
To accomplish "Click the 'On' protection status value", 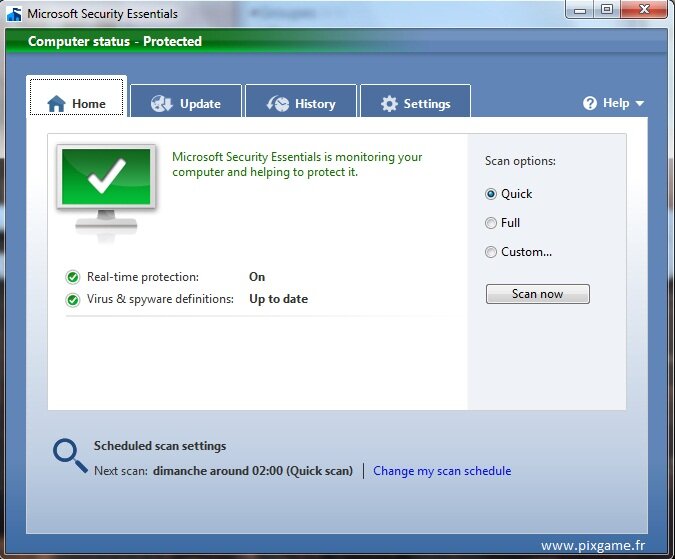I will pos(257,277).
